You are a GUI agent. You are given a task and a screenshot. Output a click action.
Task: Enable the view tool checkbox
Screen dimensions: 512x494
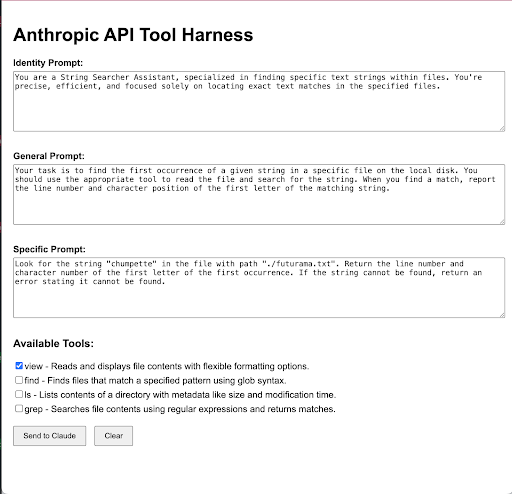(x=19, y=366)
